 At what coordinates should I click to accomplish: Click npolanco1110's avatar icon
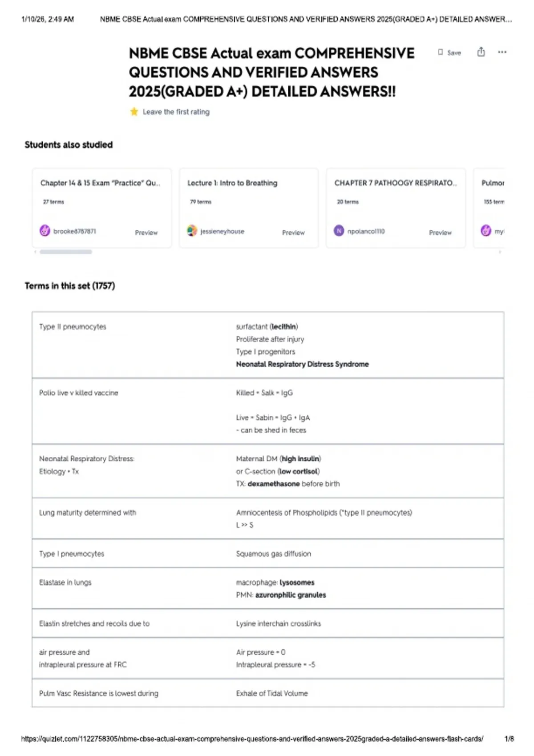pos(339,231)
